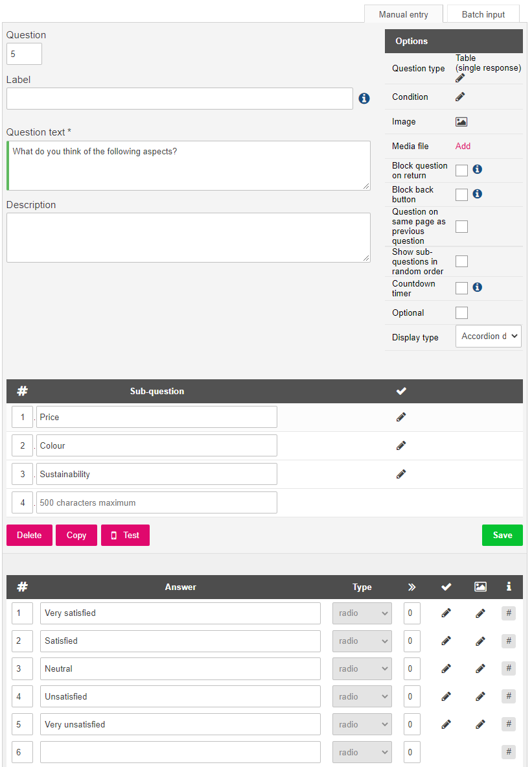Click the Add link for Media file
The height and width of the screenshot is (767, 532).
(463, 147)
